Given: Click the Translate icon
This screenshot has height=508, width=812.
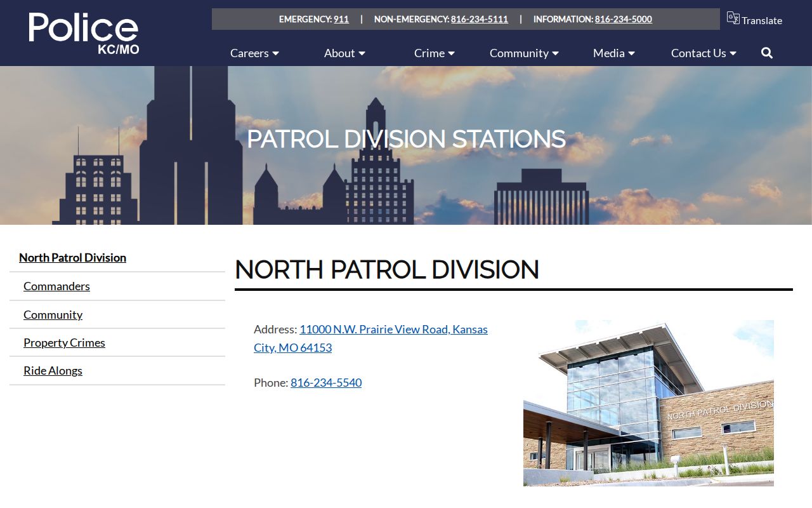Looking at the screenshot, I should point(733,18).
